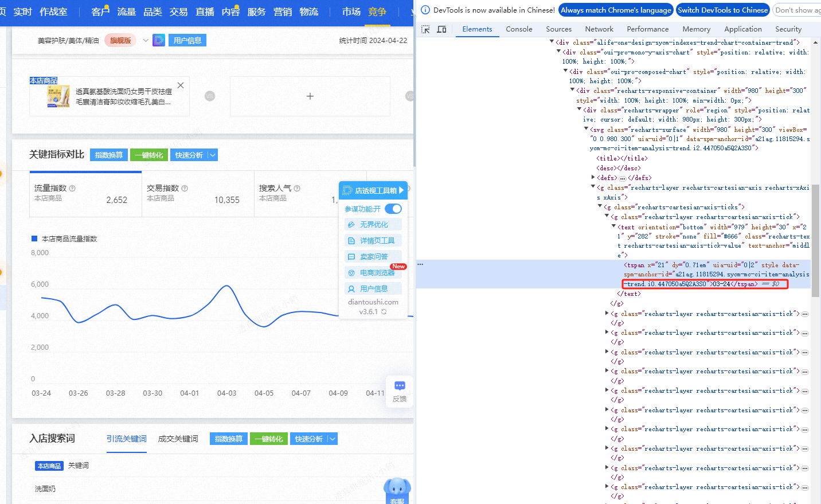Click the DevTools inspect element picker icon
The image size is (821, 504).
(x=425, y=29)
